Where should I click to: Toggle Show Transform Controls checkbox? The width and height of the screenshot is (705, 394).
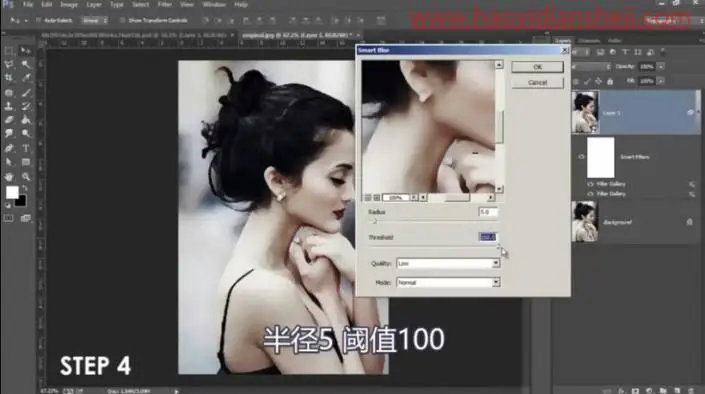click(122, 20)
